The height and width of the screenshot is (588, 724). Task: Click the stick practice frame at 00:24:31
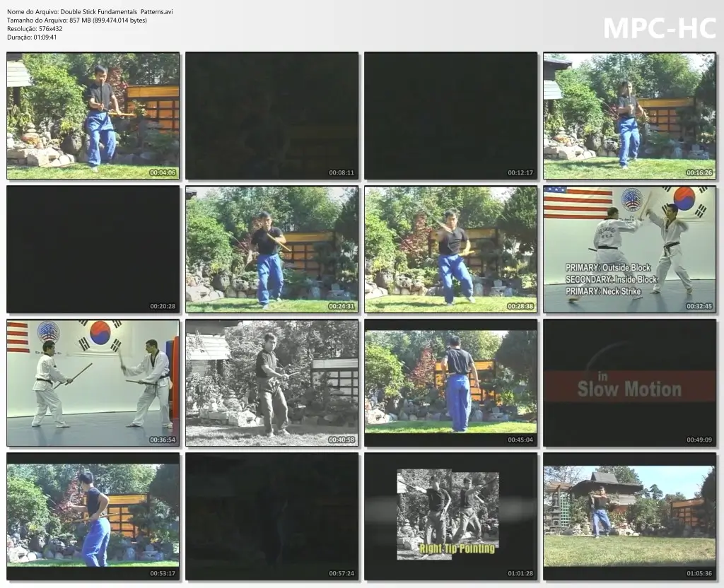click(272, 249)
